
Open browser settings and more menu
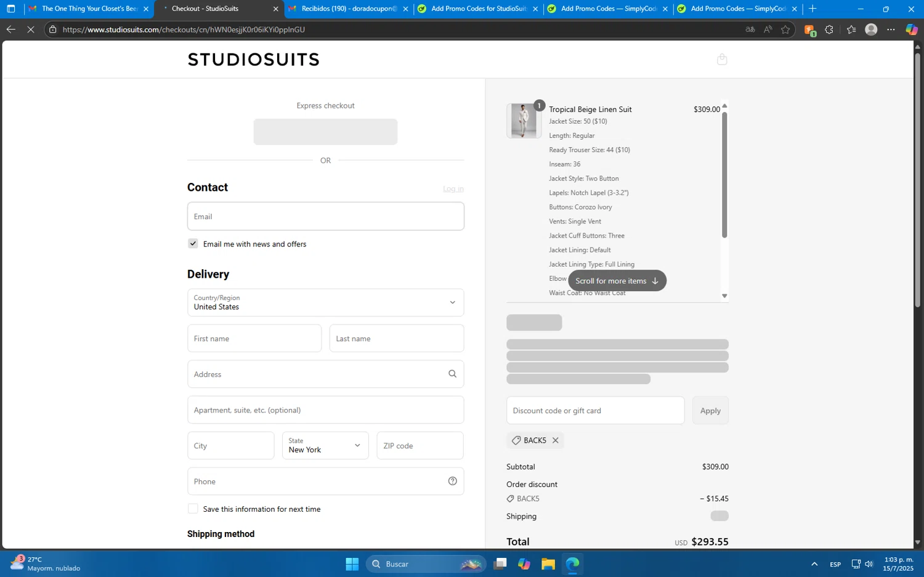[891, 30]
